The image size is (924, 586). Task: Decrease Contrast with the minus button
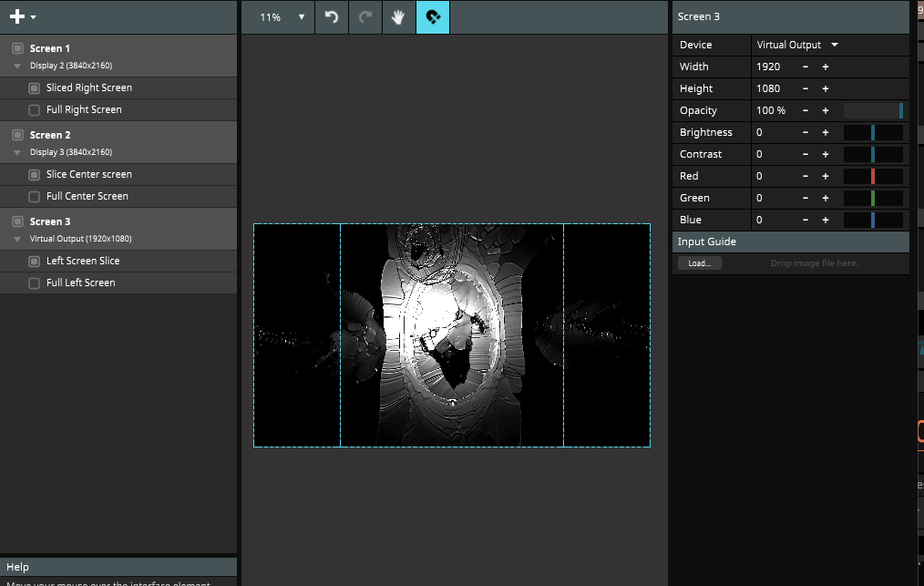coord(806,154)
